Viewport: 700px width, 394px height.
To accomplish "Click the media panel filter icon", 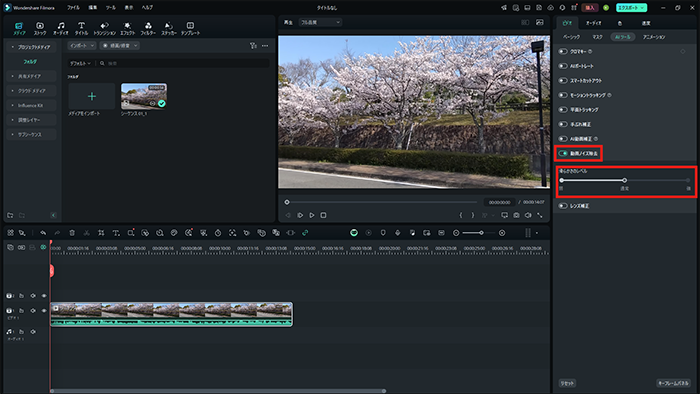I will (253, 46).
